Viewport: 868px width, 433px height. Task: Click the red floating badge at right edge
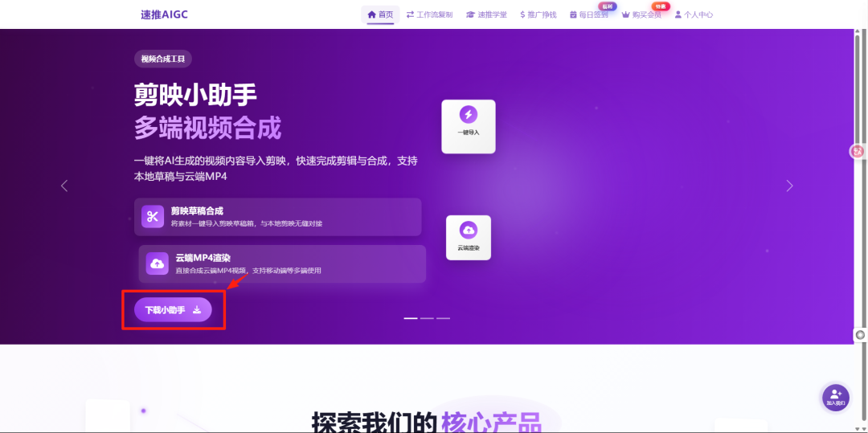[x=858, y=151]
